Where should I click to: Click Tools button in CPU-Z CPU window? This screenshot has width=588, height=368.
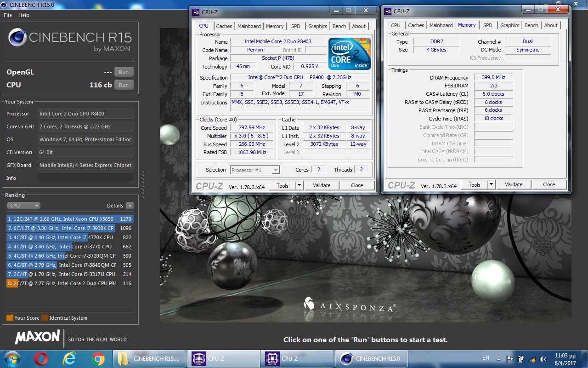click(283, 185)
